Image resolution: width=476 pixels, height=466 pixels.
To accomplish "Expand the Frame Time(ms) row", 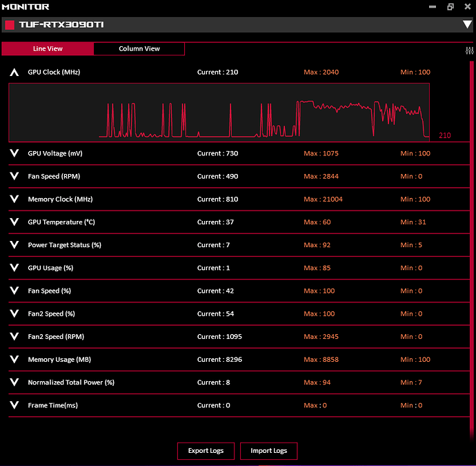I will [x=14, y=405].
